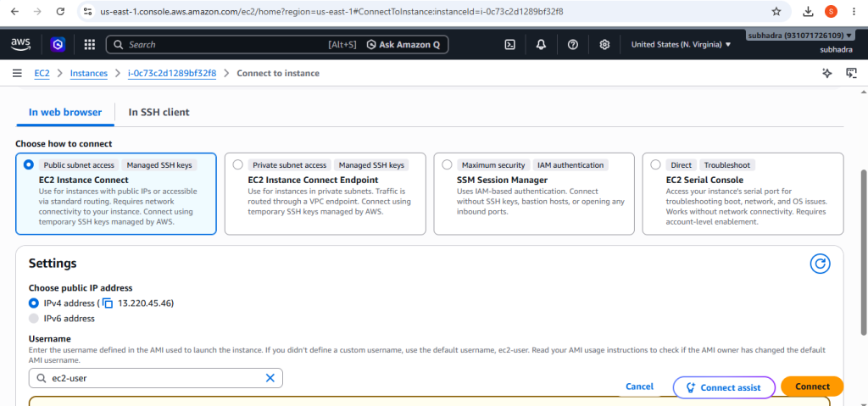This screenshot has width=868, height=406.
Task: Click the Settings heading
Action: [x=53, y=263]
